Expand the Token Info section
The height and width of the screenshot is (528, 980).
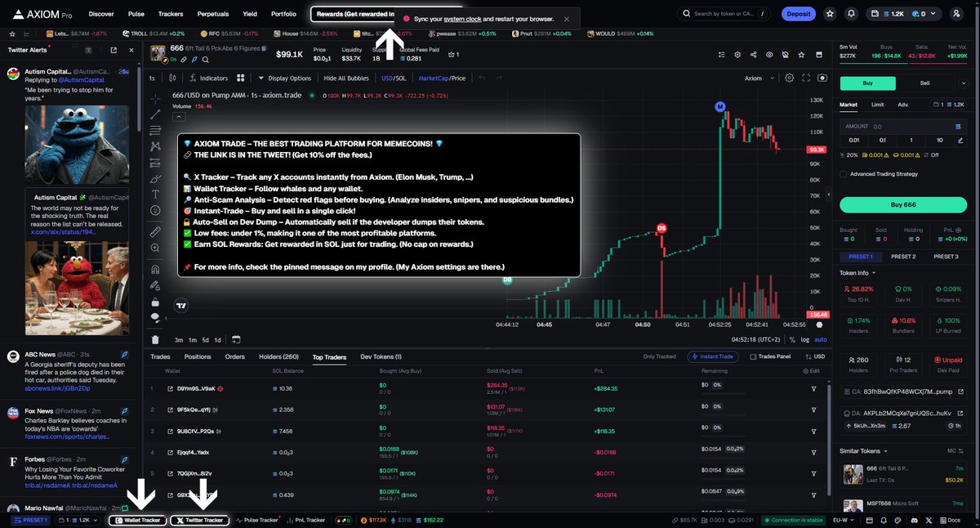(x=859, y=273)
